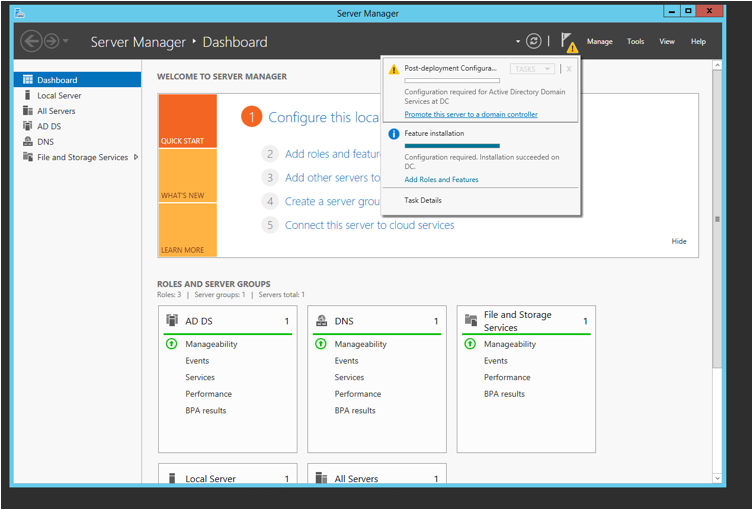The image size is (753, 510).
Task: Click the File and Storage icon in sidebar
Action: [28, 157]
